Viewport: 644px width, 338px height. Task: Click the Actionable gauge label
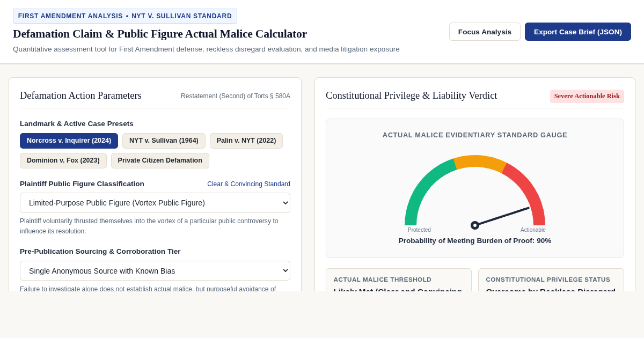(533, 230)
